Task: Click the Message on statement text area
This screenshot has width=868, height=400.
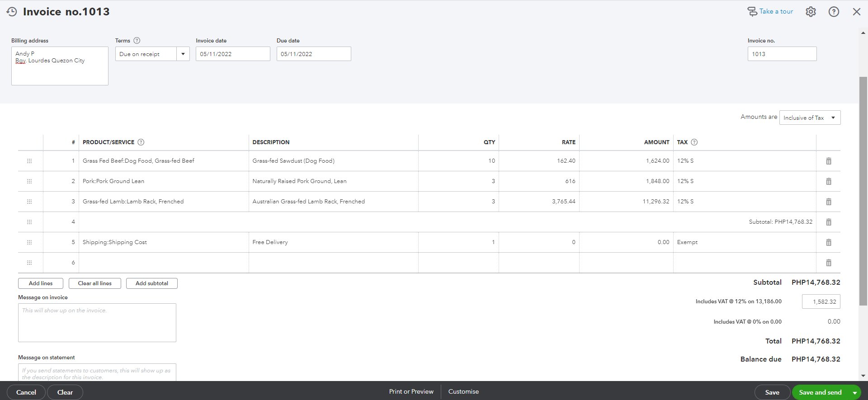Action: 97,372
